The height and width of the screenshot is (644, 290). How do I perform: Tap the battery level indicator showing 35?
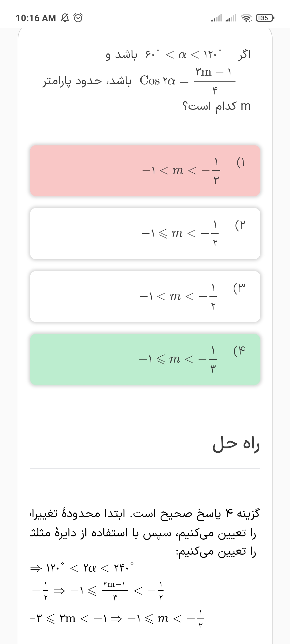(265, 18)
